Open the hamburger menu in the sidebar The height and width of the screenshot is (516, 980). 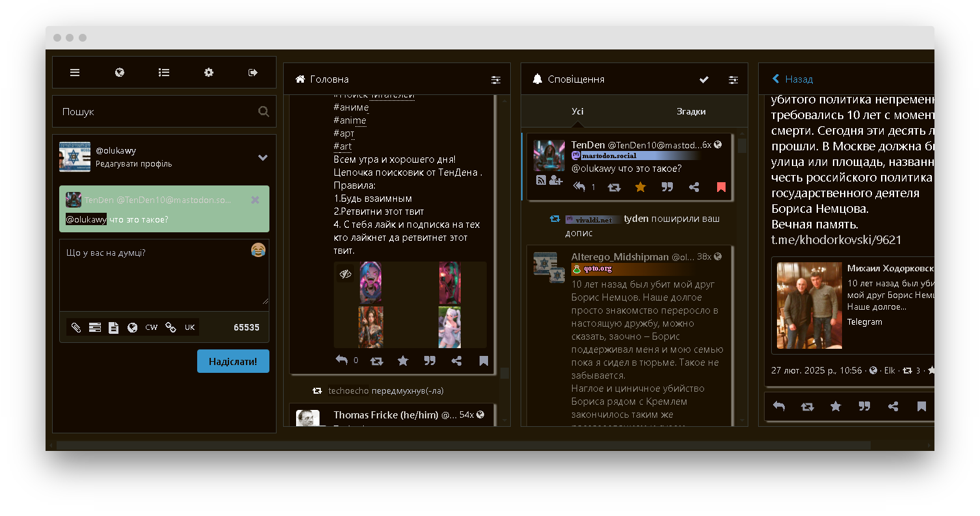pos(75,72)
